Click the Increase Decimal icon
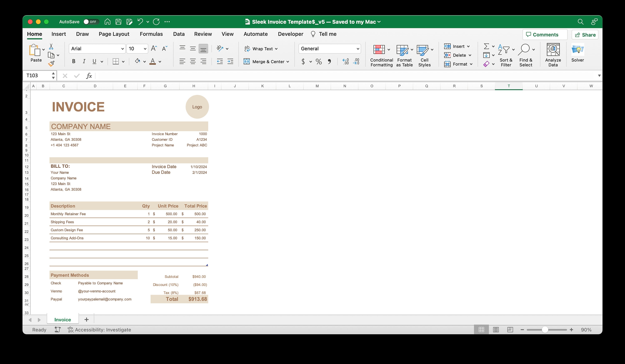This screenshot has height=364, width=625. 345,61
